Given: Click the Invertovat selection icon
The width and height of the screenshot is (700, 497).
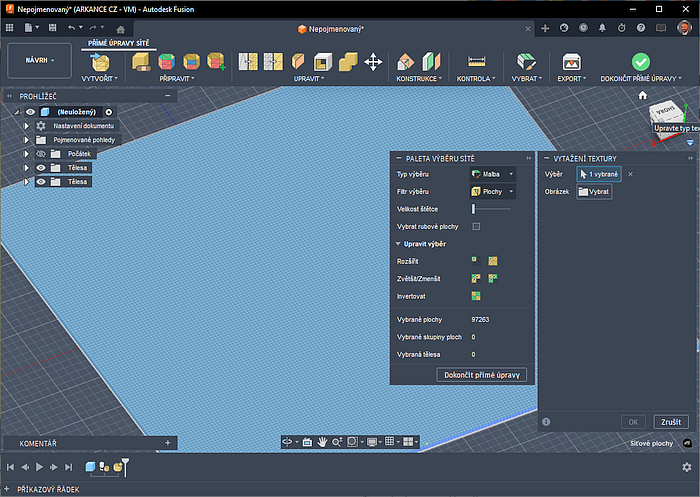Looking at the screenshot, I should tap(477, 296).
